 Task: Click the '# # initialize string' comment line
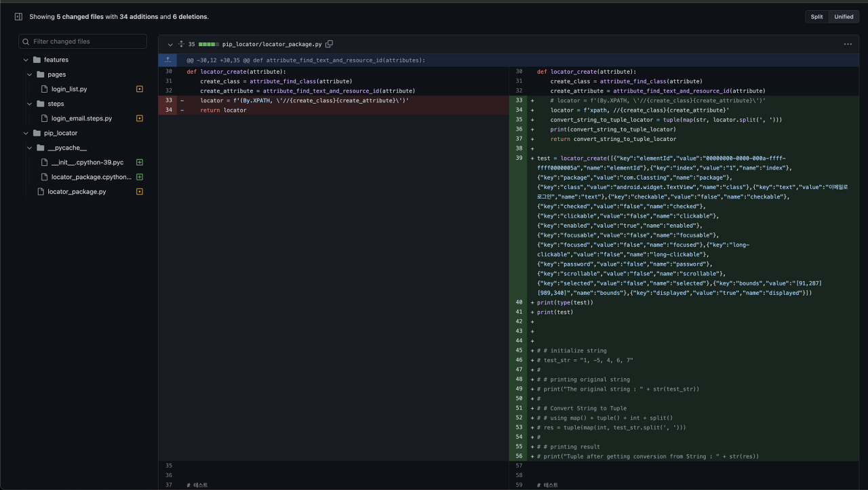coord(572,350)
